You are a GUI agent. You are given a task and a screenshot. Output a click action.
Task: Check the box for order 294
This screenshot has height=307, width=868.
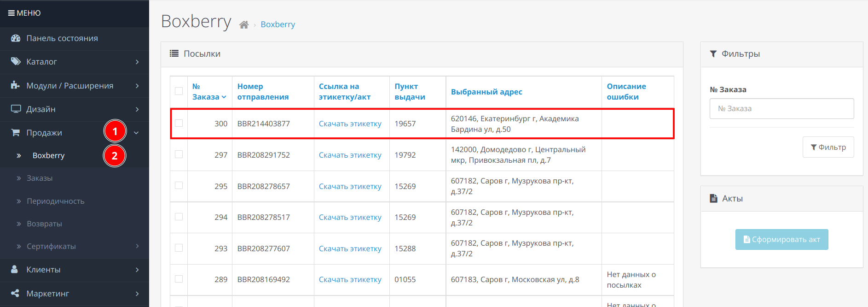click(x=179, y=217)
